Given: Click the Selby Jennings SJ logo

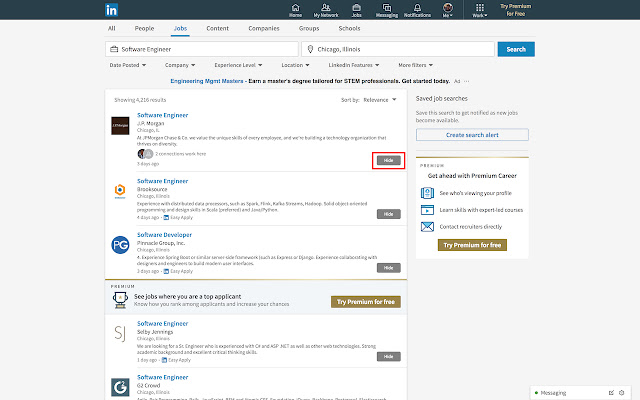Looking at the screenshot, I should point(120,333).
